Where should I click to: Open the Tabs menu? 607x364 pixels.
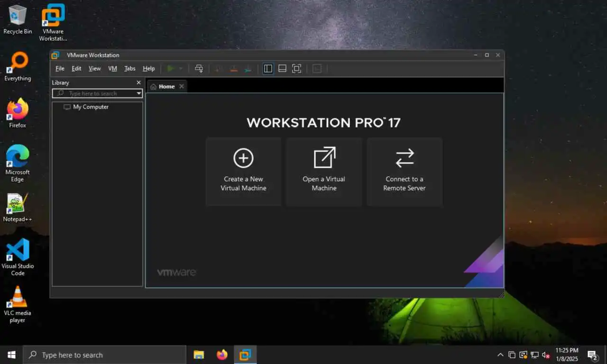click(130, 69)
